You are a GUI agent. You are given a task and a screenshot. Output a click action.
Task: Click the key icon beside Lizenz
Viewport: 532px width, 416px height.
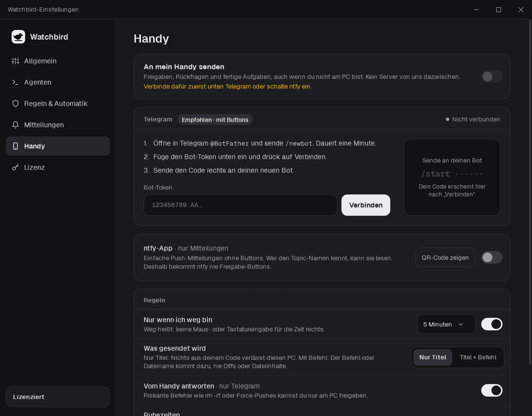[x=15, y=167]
